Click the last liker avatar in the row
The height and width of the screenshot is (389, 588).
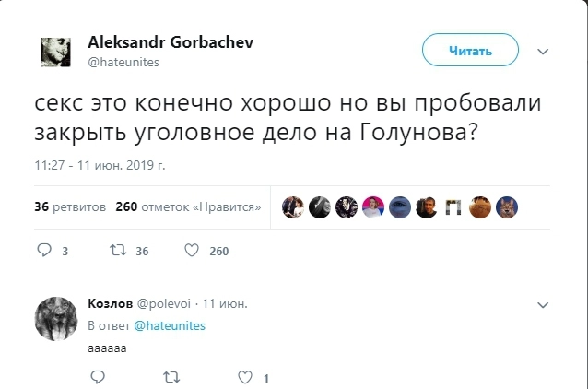pyautogui.click(x=504, y=206)
